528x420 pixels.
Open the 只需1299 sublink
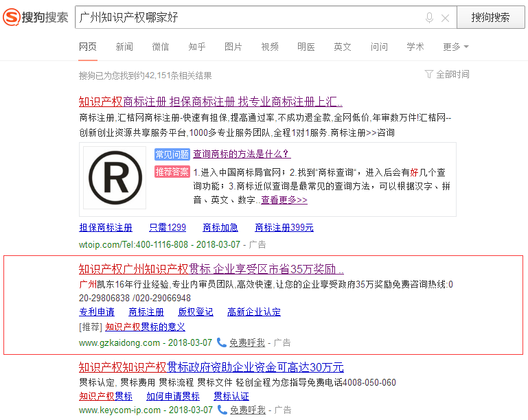pos(168,228)
